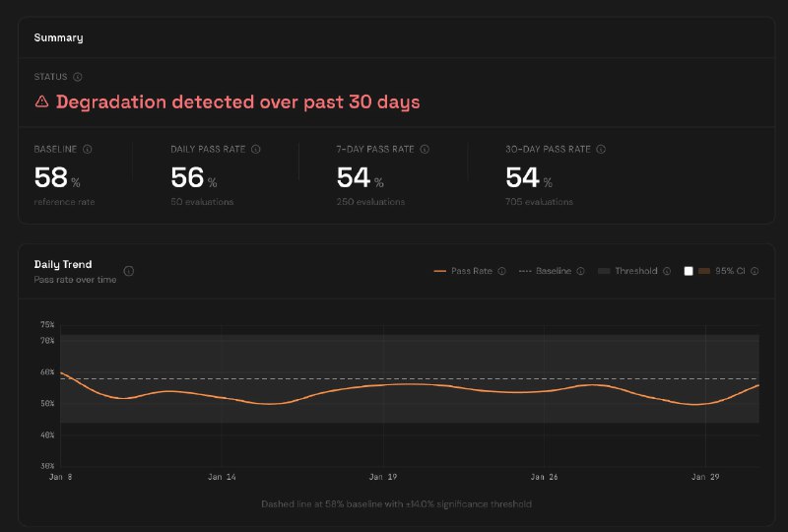Click info icon next to Baseline legend

(580, 271)
